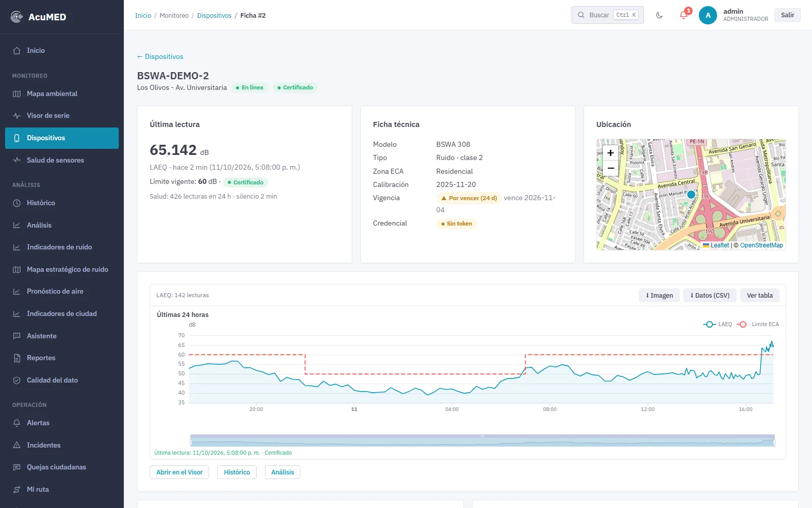Click the Histórico clock icon

tap(17, 203)
